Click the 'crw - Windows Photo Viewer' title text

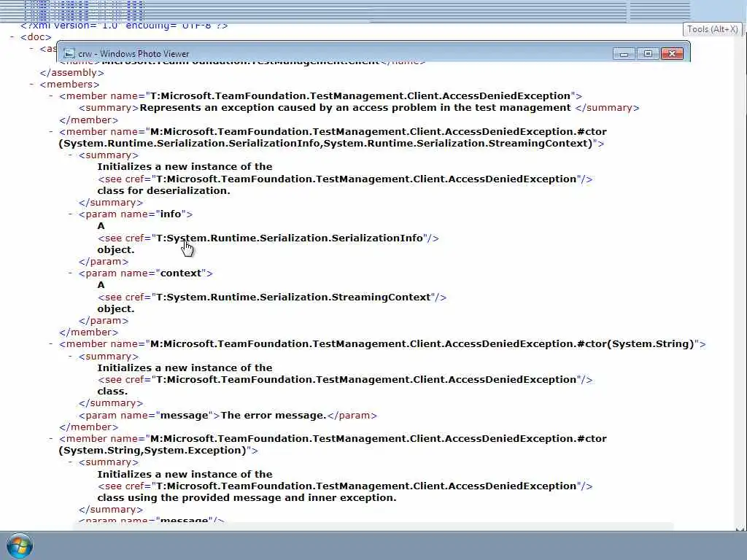click(x=133, y=54)
